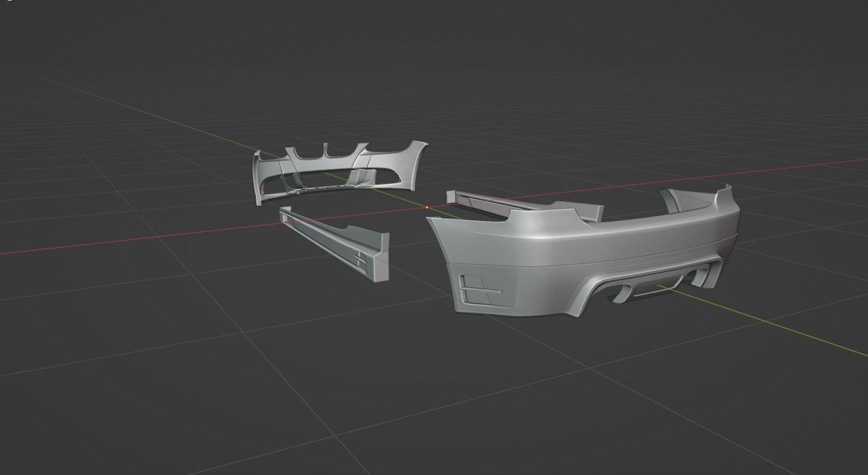The width and height of the screenshot is (868, 475).
Task: Click the orange origin point at grid center
Action: tap(427, 208)
